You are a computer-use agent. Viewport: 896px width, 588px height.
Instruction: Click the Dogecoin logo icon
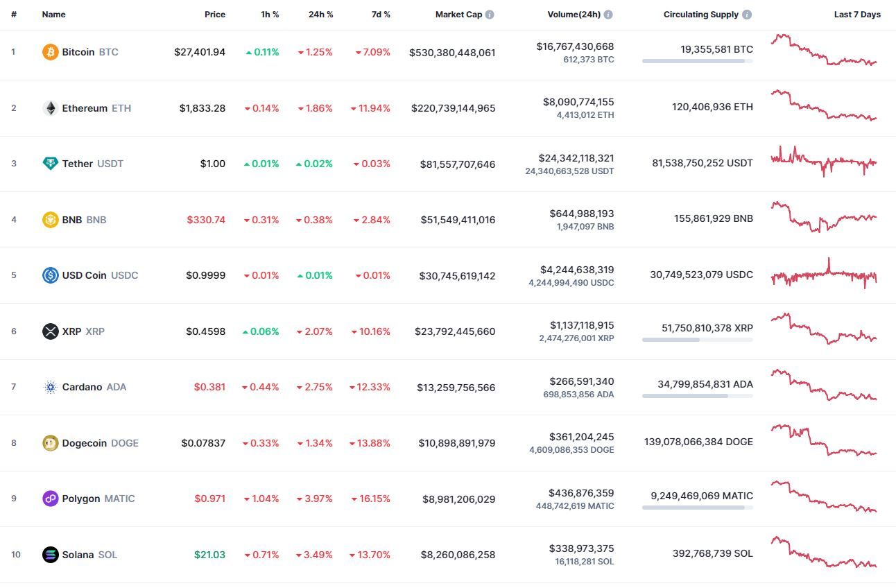[51, 443]
